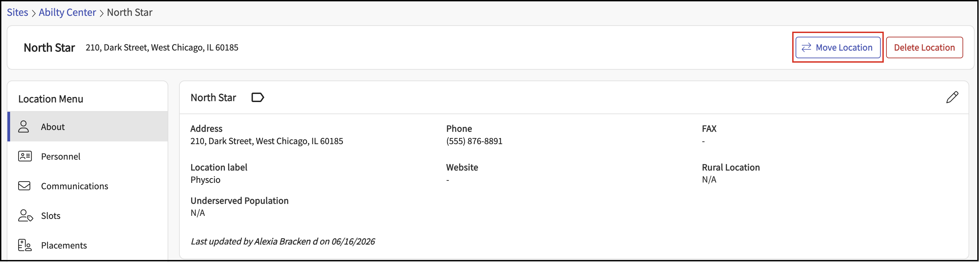This screenshot has height=262, width=980.
Task: Navigate to Sites breadcrumb link
Action: click(x=17, y=12)
